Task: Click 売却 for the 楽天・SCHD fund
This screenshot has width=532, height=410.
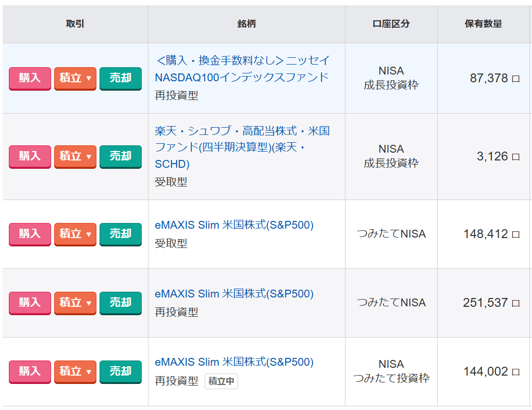Action: [x=120, y=157]
